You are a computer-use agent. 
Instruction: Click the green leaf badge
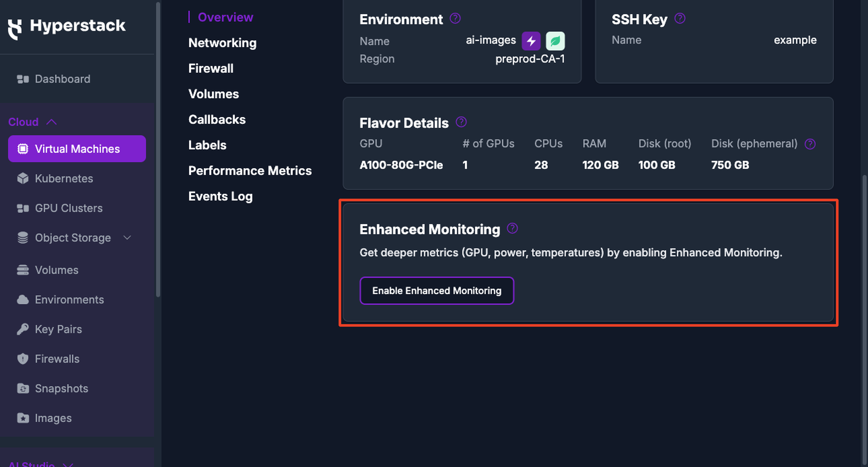click(555, 41)
